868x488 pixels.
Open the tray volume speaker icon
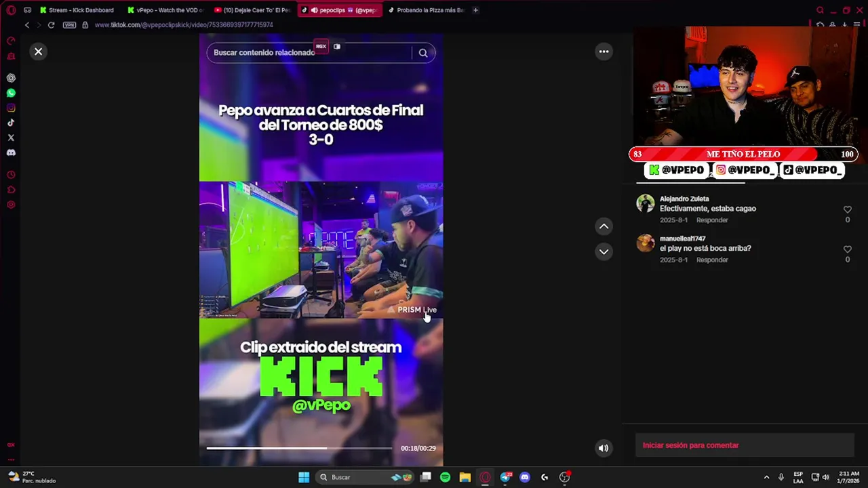click(825, 477)
